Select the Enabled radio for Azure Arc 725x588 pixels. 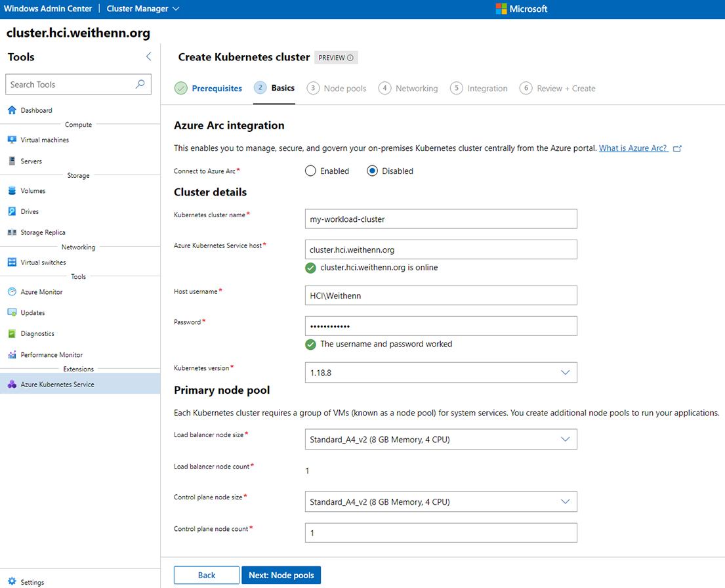(x=311, y=171)
